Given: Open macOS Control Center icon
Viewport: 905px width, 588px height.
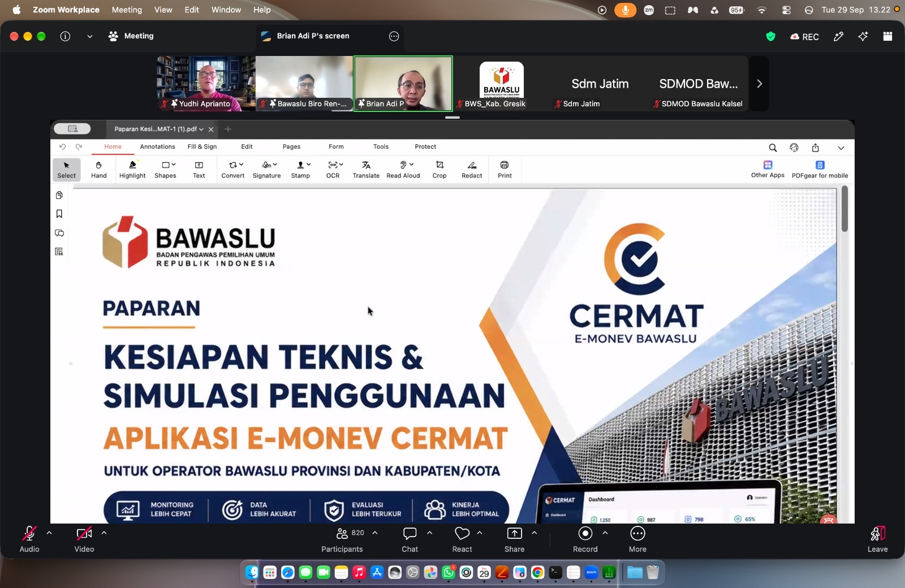Looking at the screenshot, I should [x=786, y=10].
